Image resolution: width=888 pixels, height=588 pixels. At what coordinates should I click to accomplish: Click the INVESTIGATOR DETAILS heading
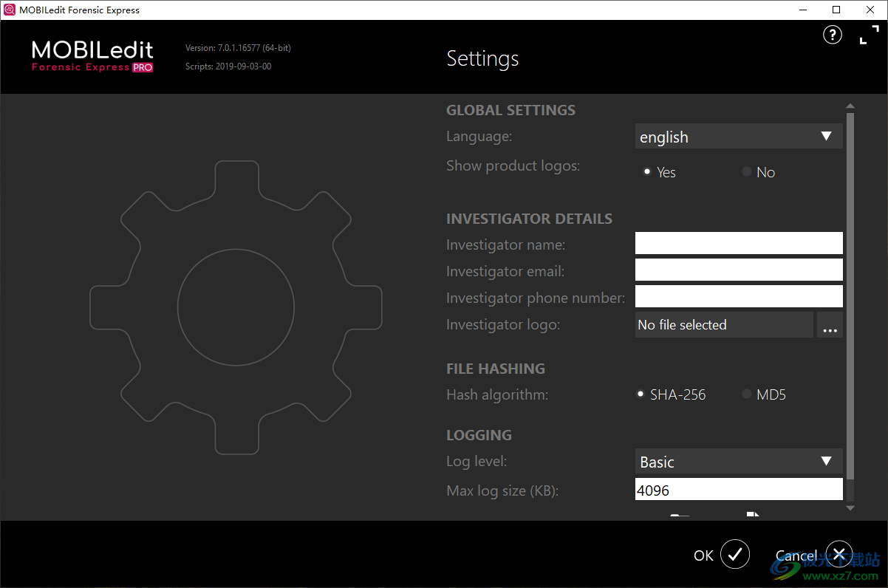(529, 219)
